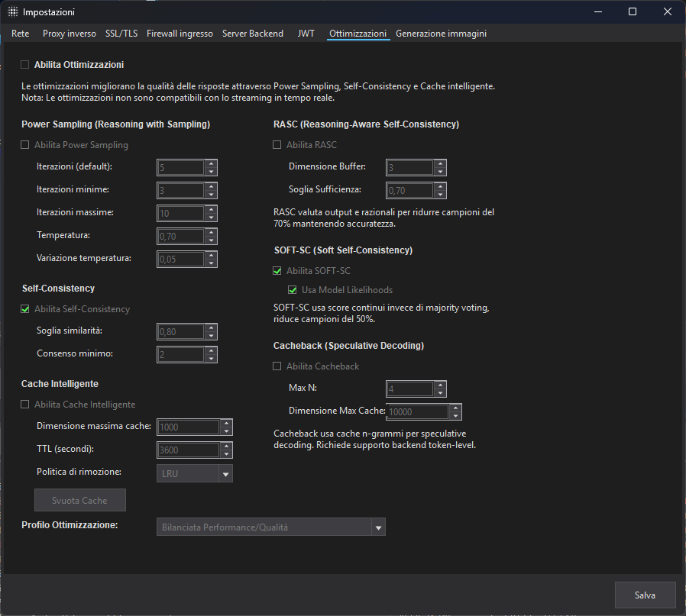Screen dimensions: 686x616
Task: Raise Soglia Sufficienza with up arrow
Action: pyautogui.click(x=441, y=187)
